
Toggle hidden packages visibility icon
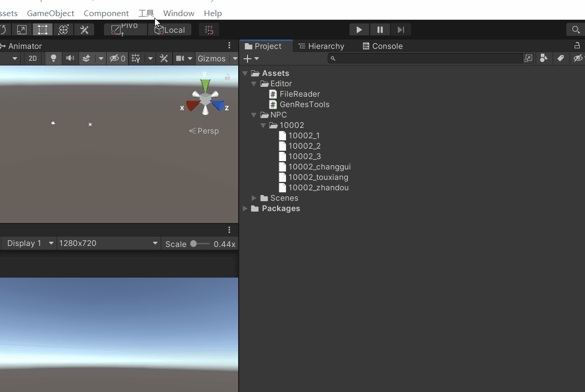point(578,58)
